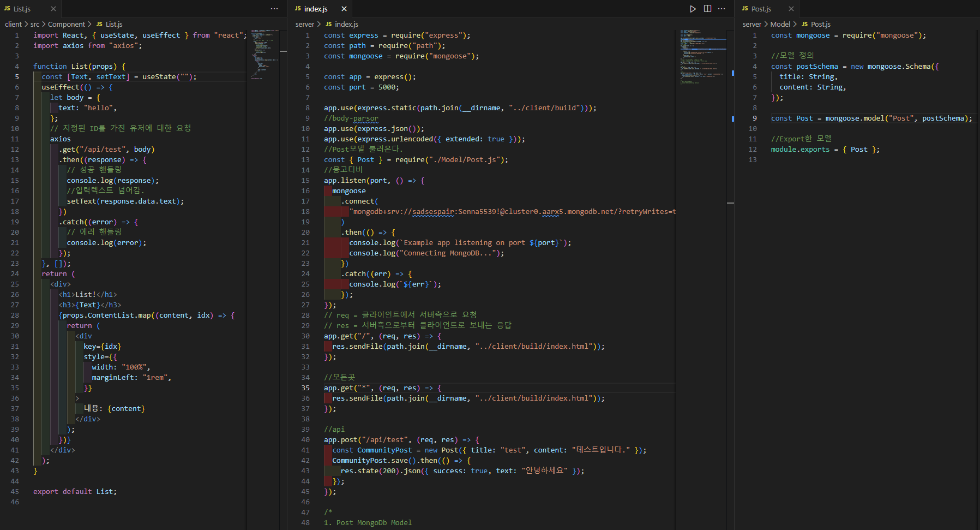Click '1. Post MongoDb Model' comment line
This screenshot has height=530, width=980.
pyautogui.click(x=368, y=523)
